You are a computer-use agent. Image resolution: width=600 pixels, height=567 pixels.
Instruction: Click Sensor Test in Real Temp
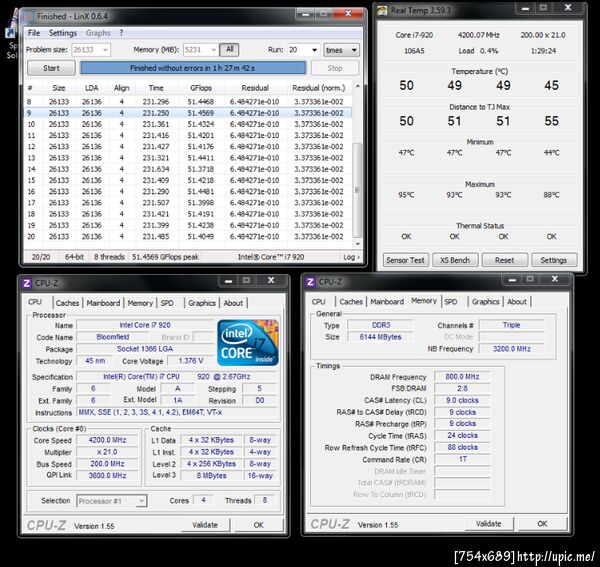pyautogui.click(x=405, y=260)
